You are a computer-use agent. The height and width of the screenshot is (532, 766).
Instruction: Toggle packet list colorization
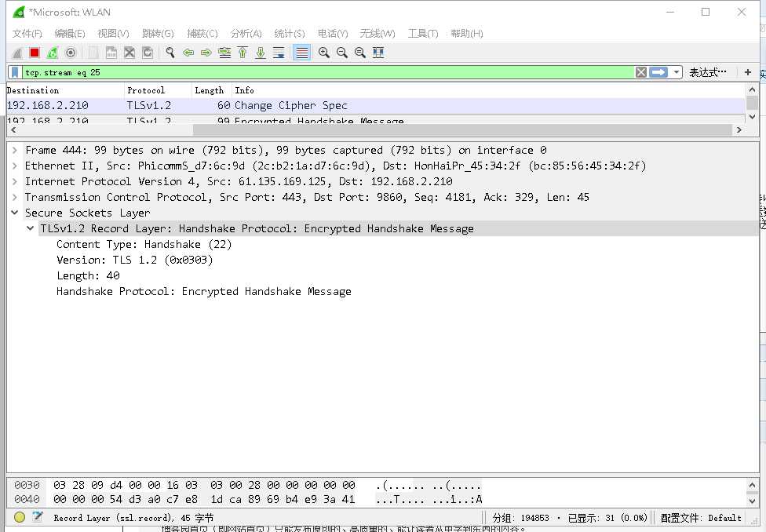[x=302, y=53]
